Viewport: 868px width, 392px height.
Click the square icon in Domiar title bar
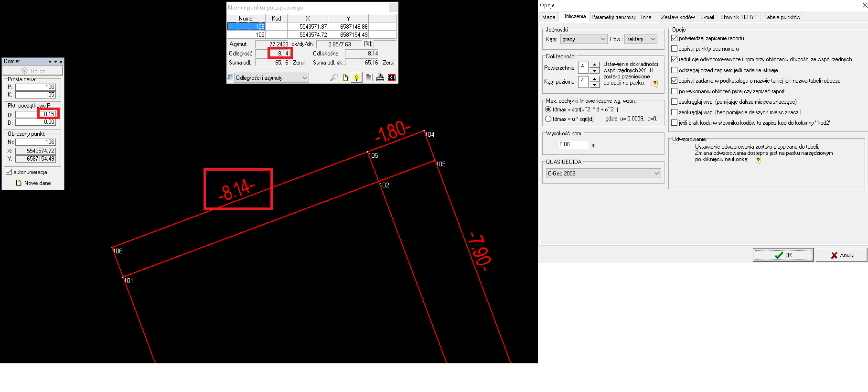(x=61, y=62)
